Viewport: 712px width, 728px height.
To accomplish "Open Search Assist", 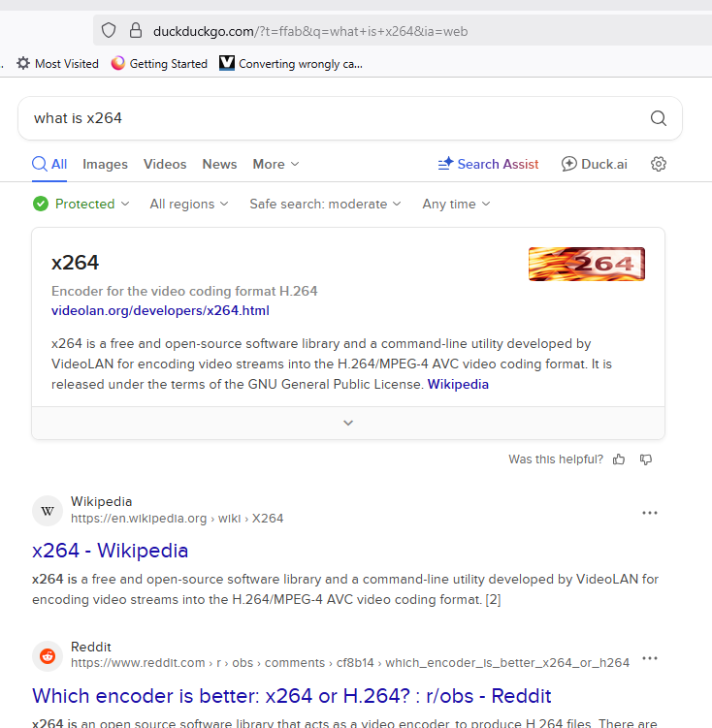I will pos(488,164).
